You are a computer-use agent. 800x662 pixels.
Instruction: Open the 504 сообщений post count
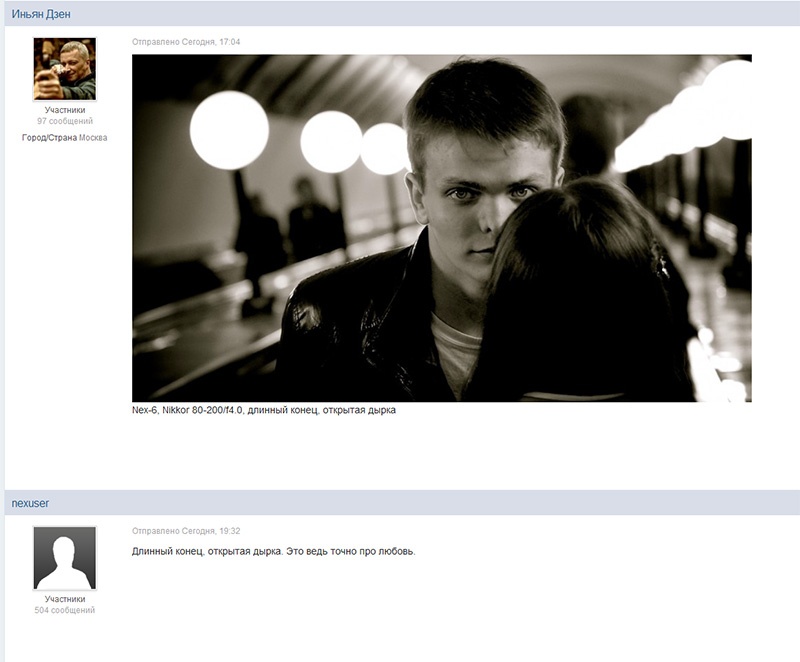click(65, 610)
